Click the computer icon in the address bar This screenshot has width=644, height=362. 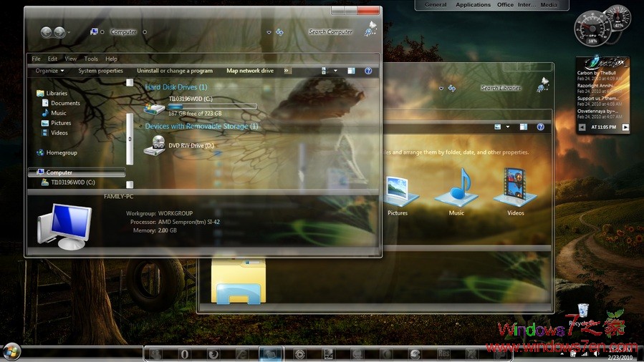(94, 31)
